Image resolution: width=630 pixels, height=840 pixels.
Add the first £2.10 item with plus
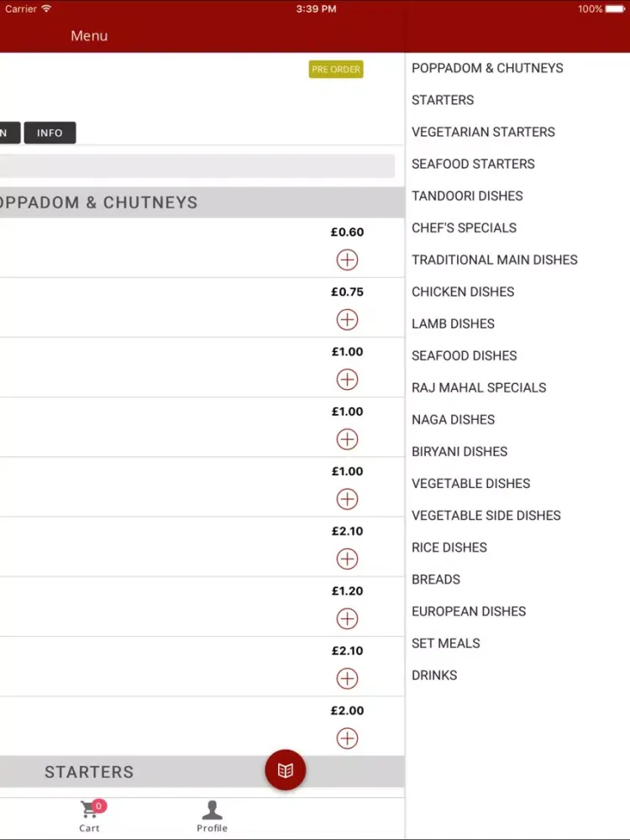click(x=347, y=559)
